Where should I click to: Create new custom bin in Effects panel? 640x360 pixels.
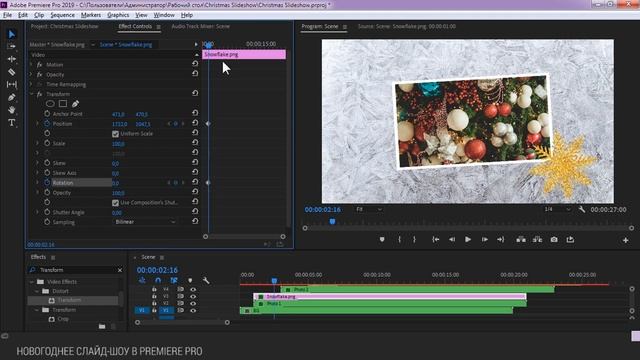tap(102, 326)
